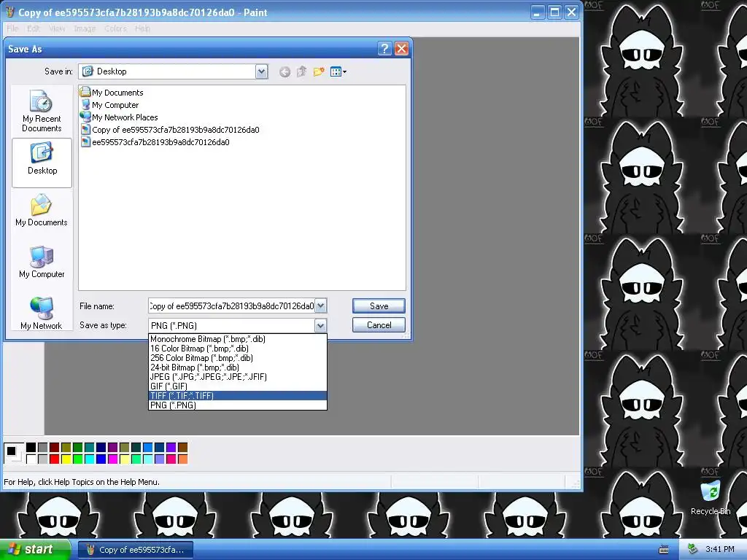Image resolution: width=747 pixels, height=560 pixels.
Task: Select file 'Copy of ee595573cfa7b28193b9a8dc70126da0'
Action: tap(171, 130)
